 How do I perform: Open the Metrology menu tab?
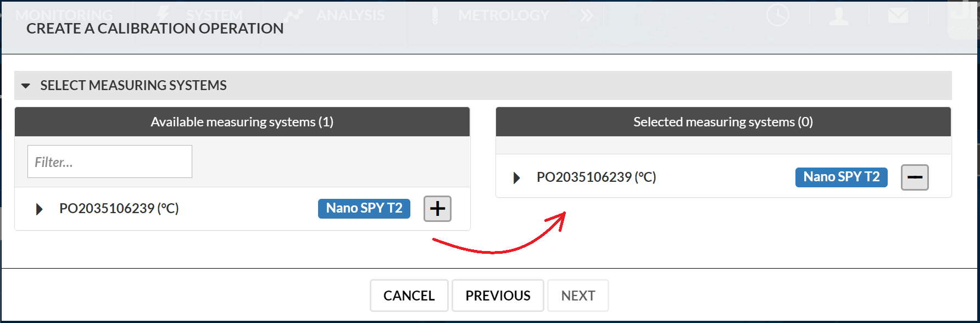pos(503,15)
